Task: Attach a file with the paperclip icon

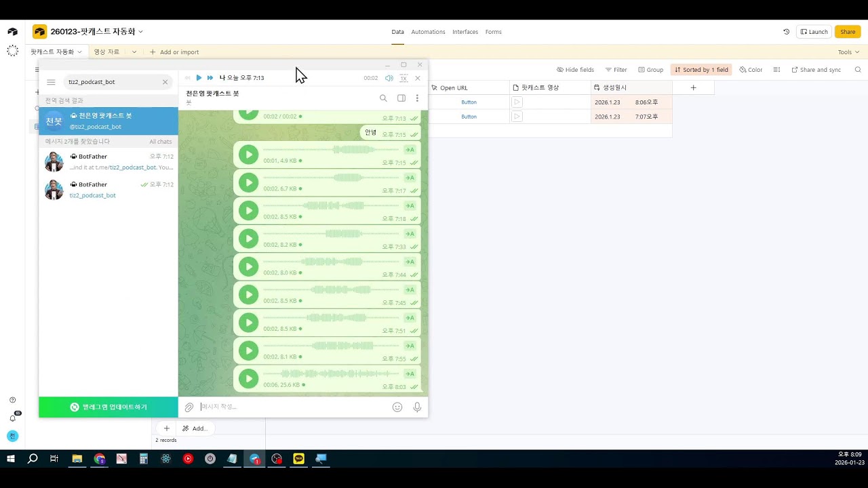Action: pos(189,407)
